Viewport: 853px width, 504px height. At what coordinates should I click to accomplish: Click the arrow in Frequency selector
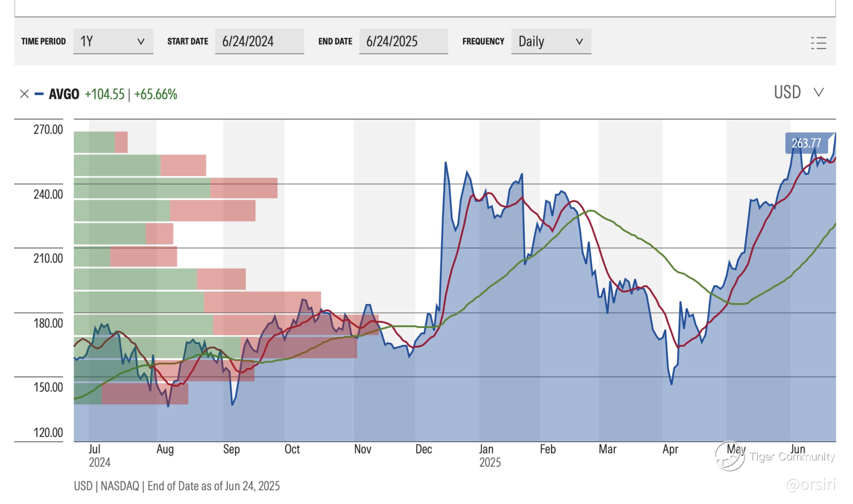579,42
